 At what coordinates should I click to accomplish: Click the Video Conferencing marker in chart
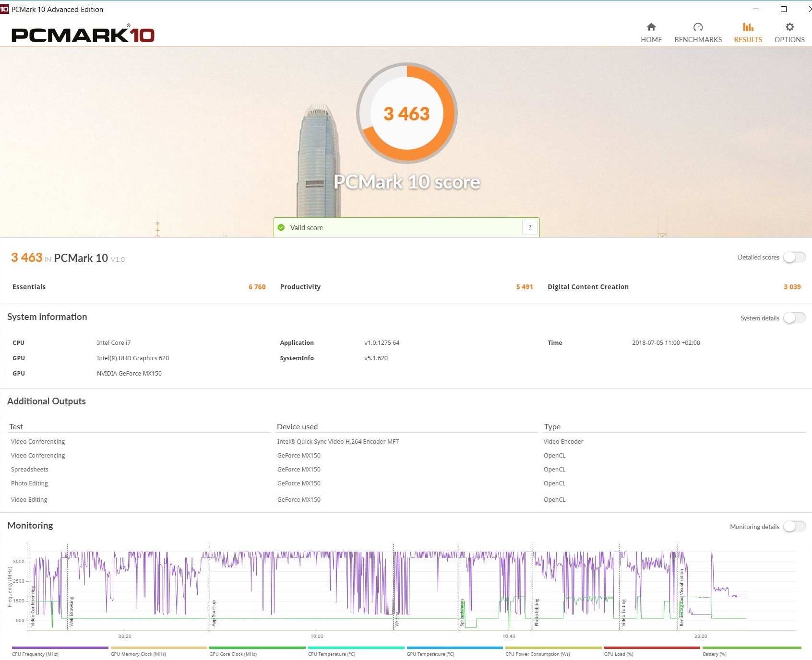[33, 606]
